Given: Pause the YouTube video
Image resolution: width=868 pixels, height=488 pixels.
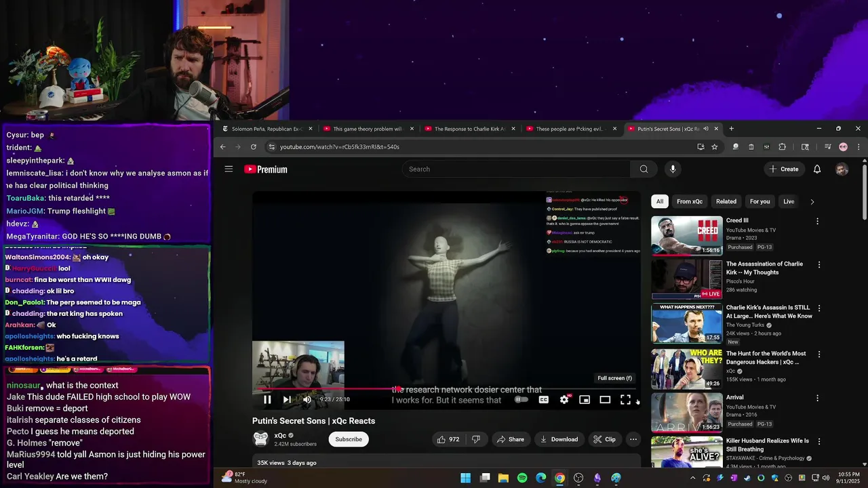Looking at the screenshot, I should click(267, 400).
